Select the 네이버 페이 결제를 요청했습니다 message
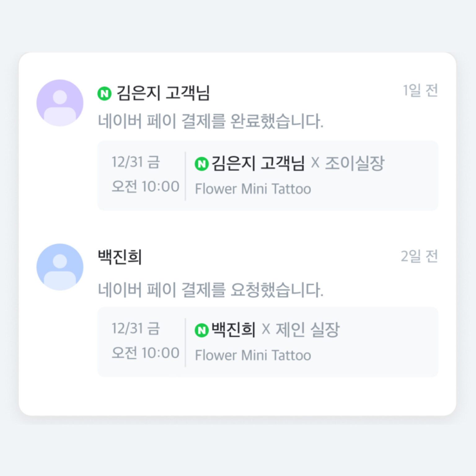The image size is (476, 476). pyautogui.click(x=211, y=290)
